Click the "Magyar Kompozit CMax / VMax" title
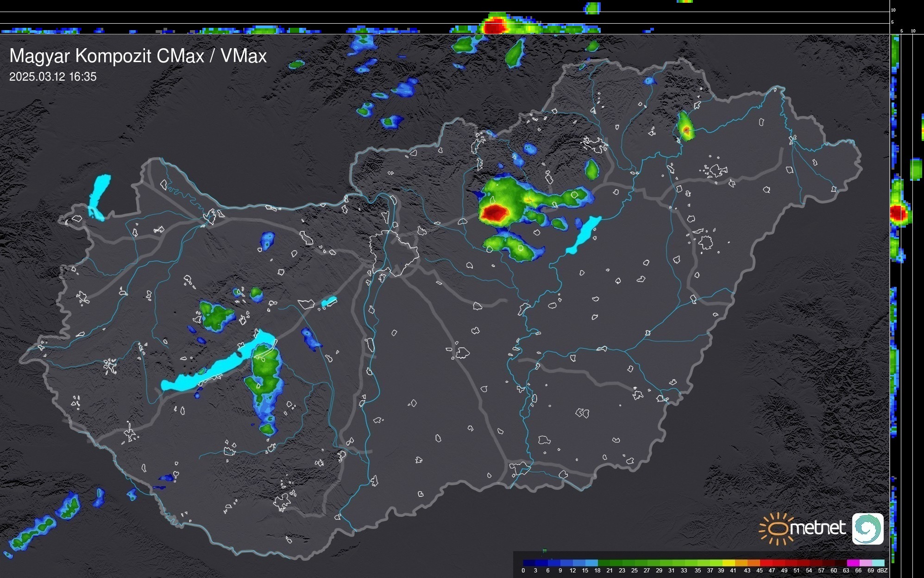924x578 pixels. (x=138, y=56)
